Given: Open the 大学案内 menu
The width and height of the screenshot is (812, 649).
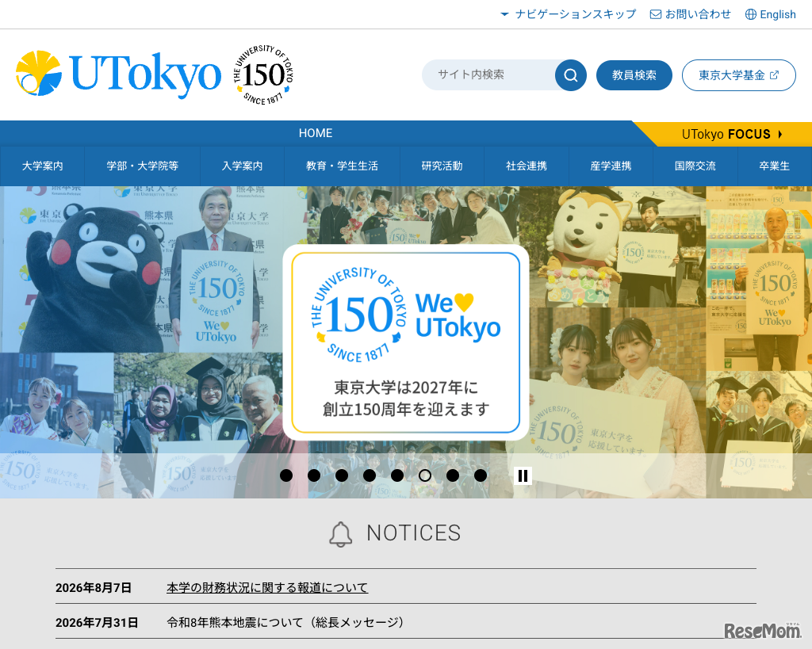Looking at the screenshot, I should click(43, 166).
